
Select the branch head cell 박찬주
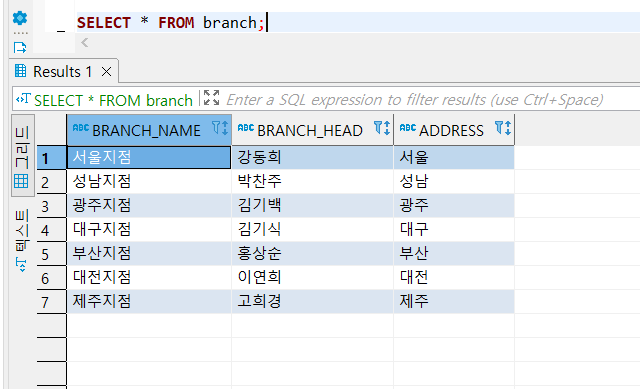[x=313, y=182]
